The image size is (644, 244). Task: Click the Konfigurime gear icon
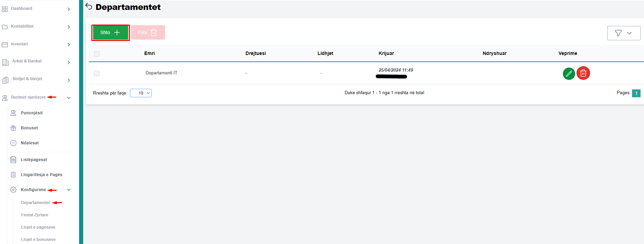(x=13, y=190)
